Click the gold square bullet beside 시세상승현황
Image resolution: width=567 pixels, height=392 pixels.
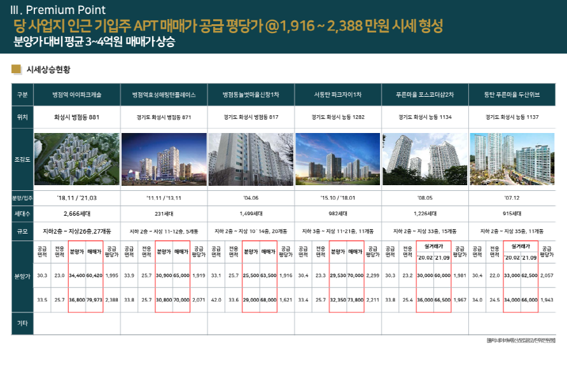pos(17,69)
